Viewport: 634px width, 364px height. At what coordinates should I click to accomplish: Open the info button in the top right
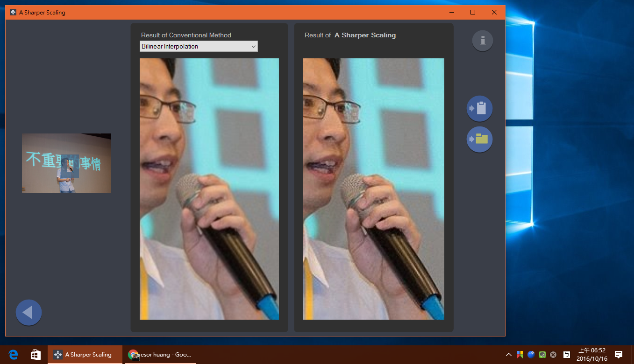(483, 41)
